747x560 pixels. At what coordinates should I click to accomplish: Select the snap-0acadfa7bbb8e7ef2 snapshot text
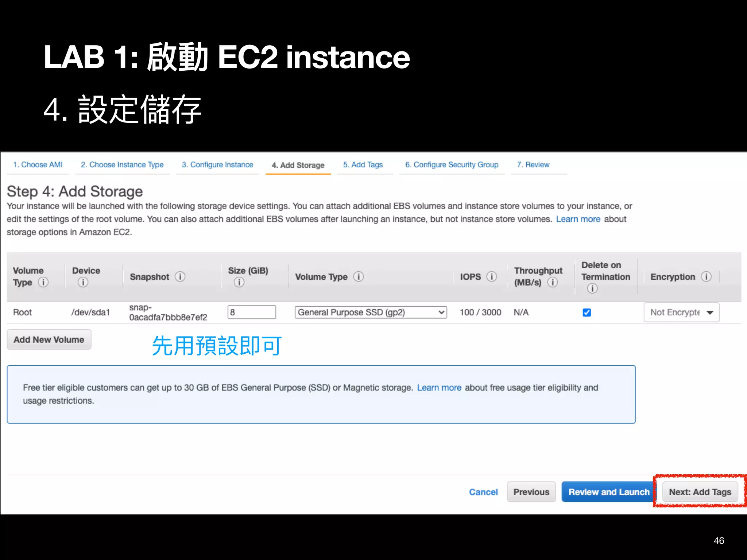168,312
